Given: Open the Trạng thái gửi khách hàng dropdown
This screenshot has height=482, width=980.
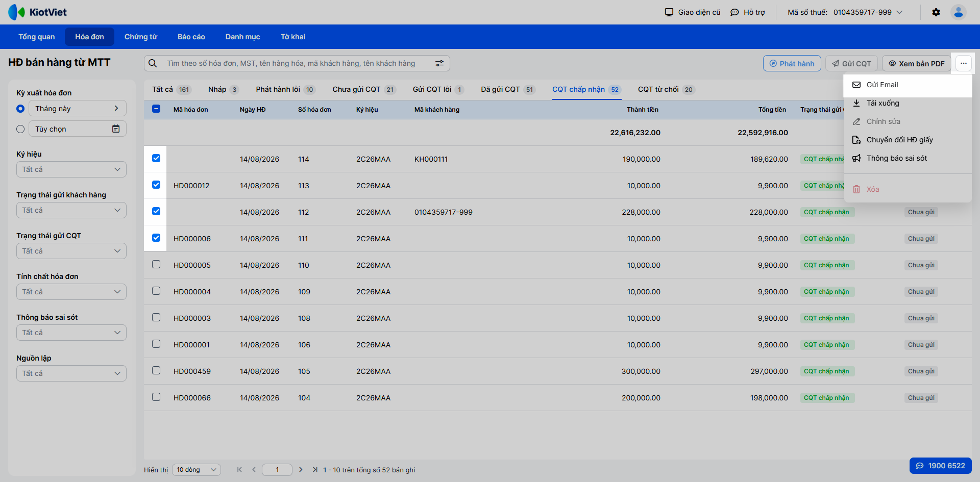Looking at the screenshot, I should click(x=71, y=210).
